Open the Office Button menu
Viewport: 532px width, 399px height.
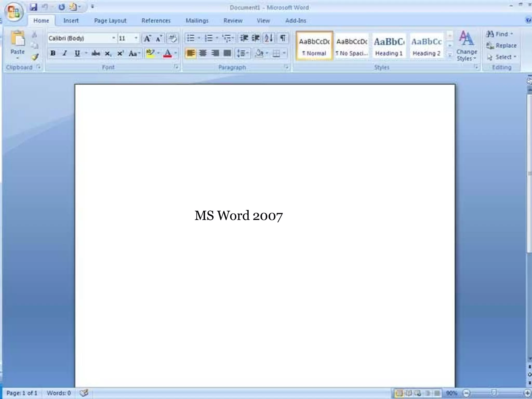pyautogui.click(x=14, y=12)
